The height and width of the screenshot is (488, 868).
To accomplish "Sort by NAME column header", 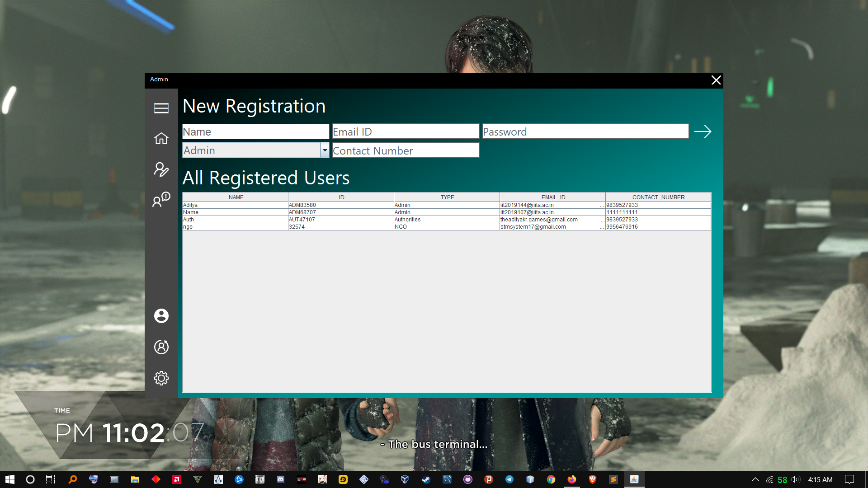I will pos(236,197).
